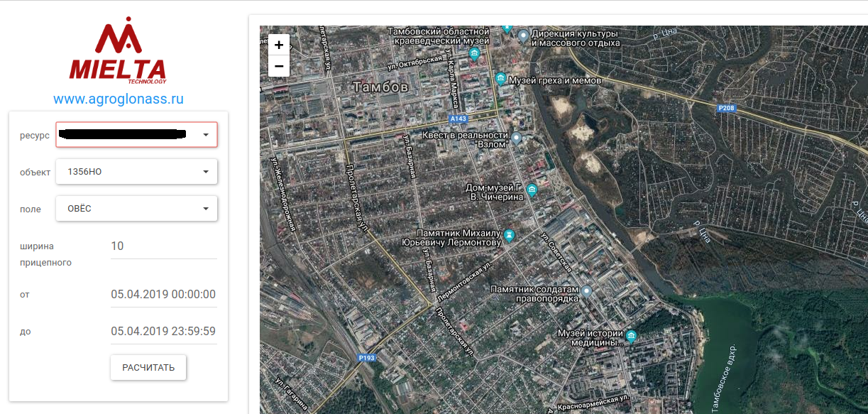Viewport: 868px width, 414px height.
Task: Click the Тамбов city label on map
Action: (x=380, y=87)
